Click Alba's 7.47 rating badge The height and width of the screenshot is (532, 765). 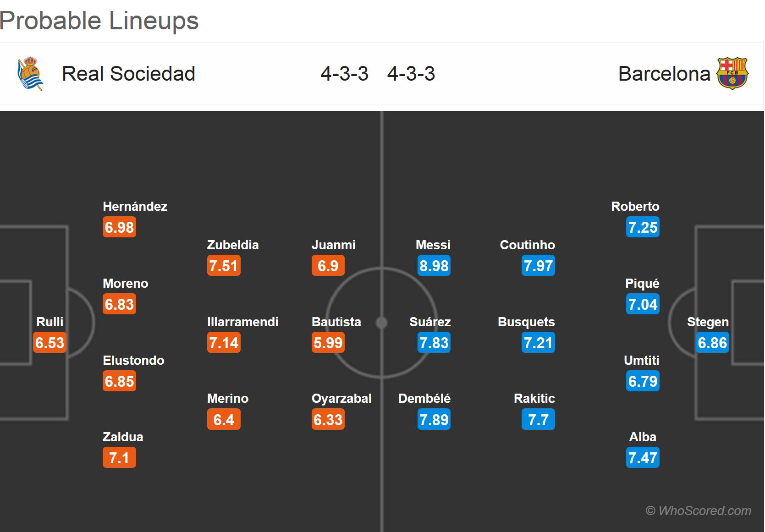(643, 458)
